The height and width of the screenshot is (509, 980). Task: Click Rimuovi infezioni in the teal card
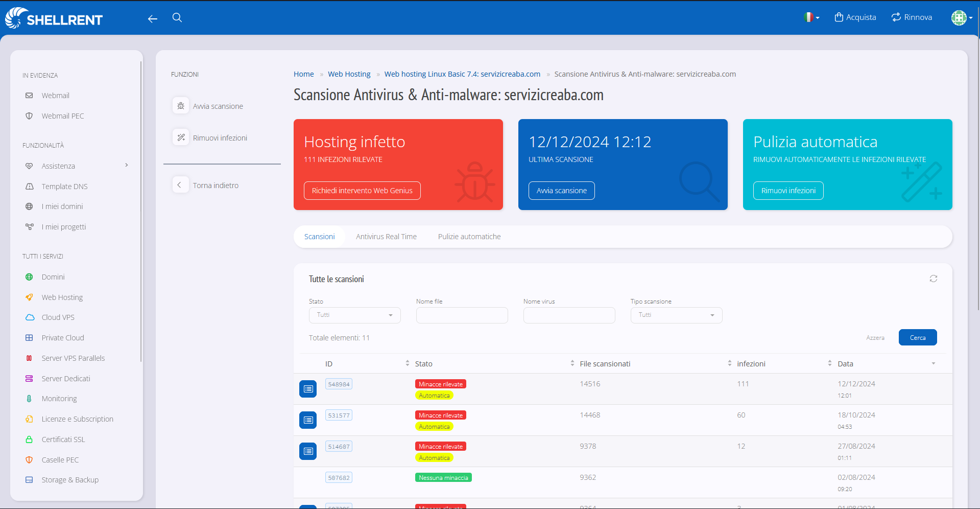click(788, 191)
